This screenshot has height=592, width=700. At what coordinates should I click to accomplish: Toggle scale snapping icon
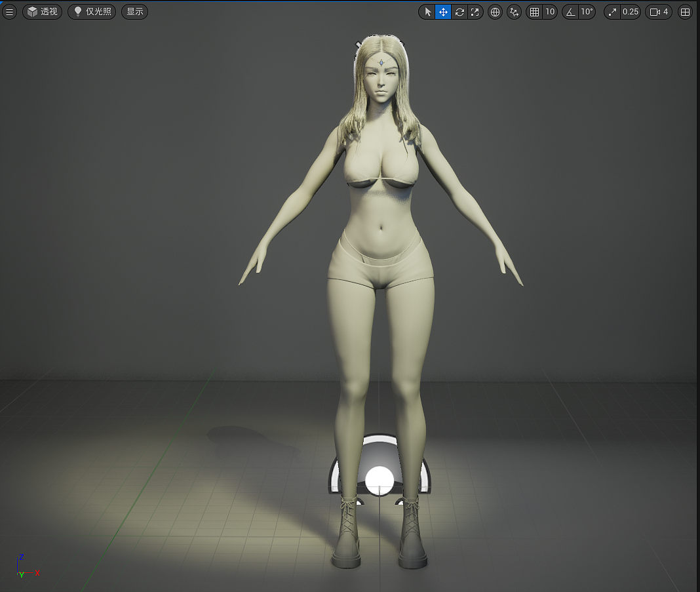click(612, 12)
